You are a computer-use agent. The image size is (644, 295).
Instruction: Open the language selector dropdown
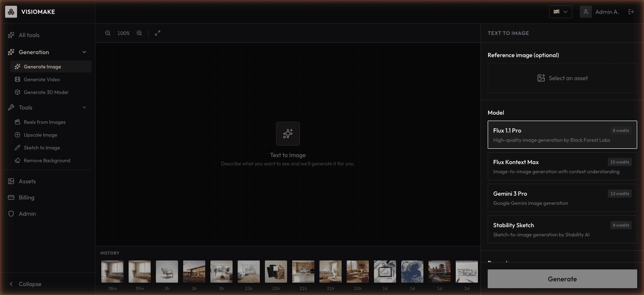pyautogui.click(x=560, y=12)
